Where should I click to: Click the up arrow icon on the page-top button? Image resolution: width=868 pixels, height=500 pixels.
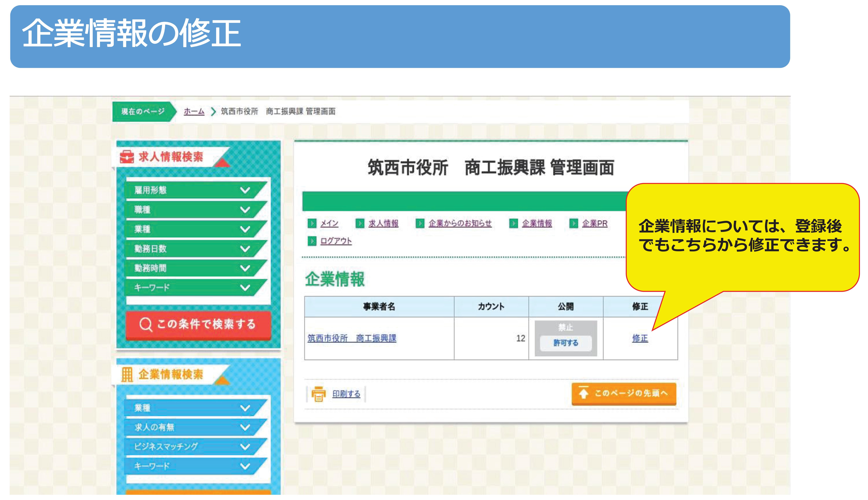coord(583,392)
